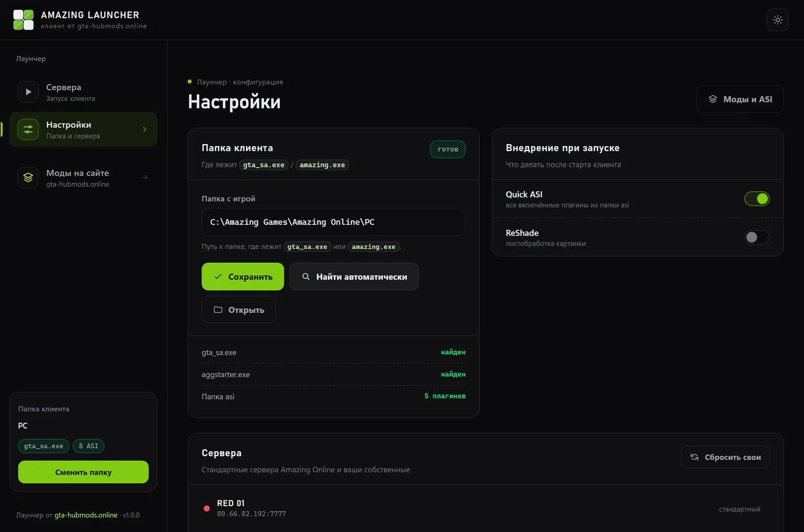Click the play icon next to Сервера
The height and width of the screenshot is (532, 804).
(x=28, y=92)
